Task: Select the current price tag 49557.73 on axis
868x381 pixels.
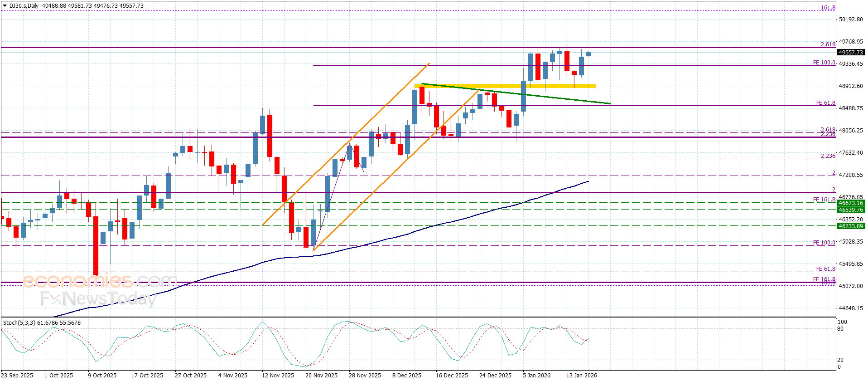Action: tap(851, 53)
